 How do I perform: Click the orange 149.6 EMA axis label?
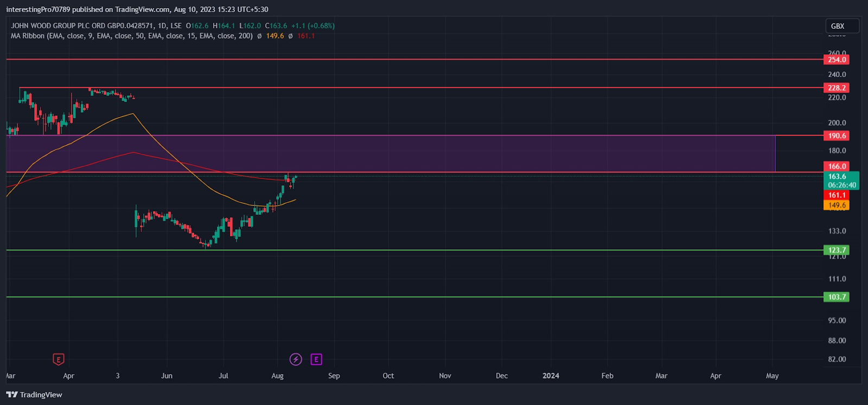(x=837, y=205)
